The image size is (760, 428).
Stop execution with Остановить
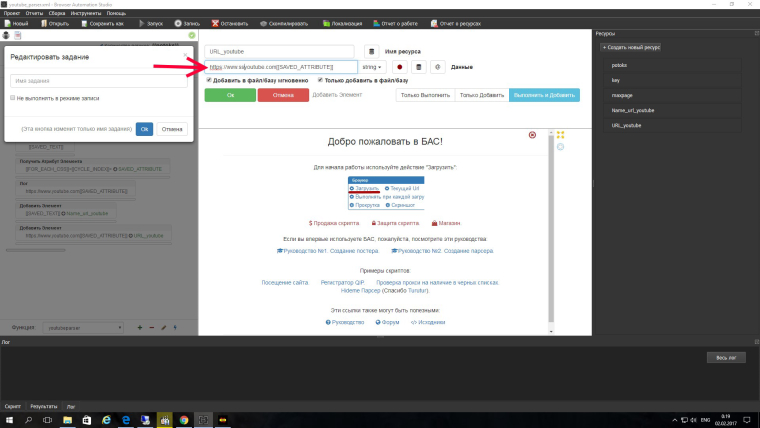230,23
